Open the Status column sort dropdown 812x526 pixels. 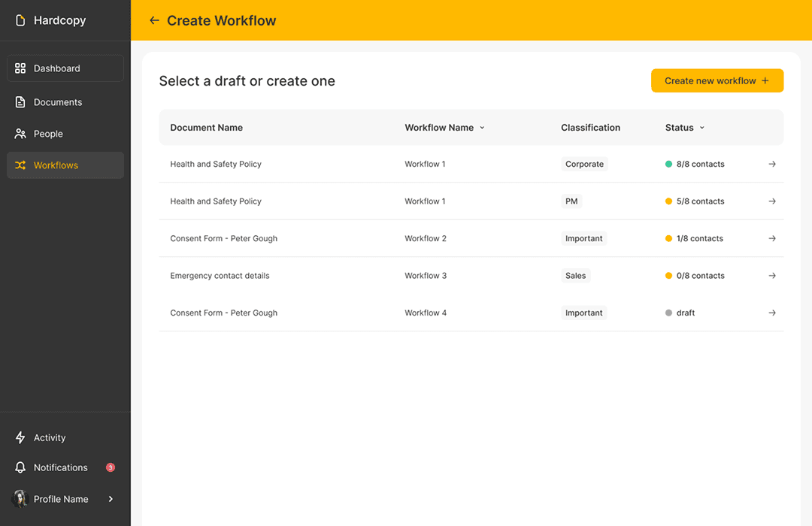(x=702, y=128)
